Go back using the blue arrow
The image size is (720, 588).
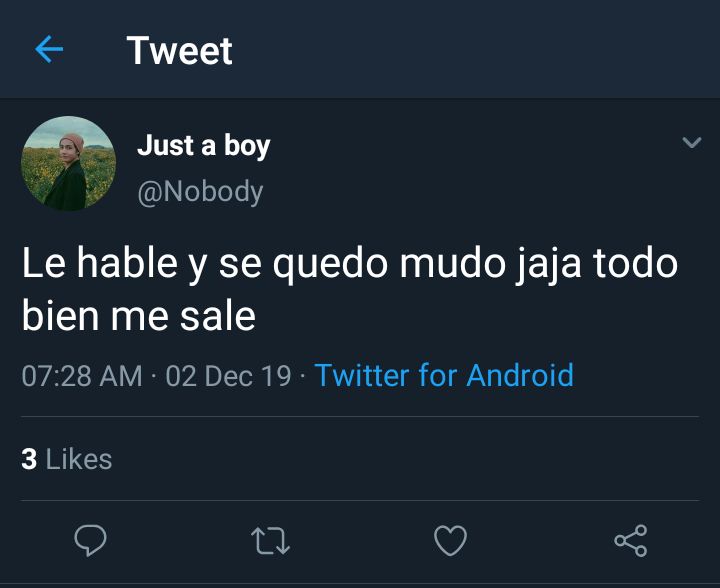click(49, 49)
